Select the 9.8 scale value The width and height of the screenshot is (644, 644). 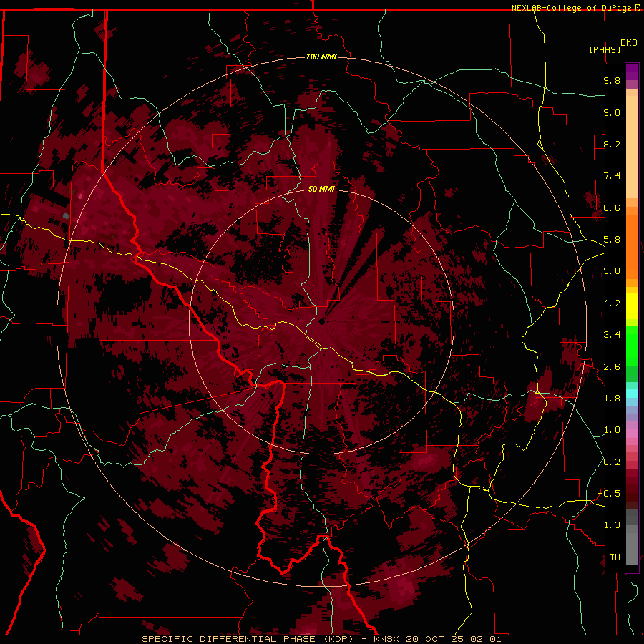tap(612, 80)
